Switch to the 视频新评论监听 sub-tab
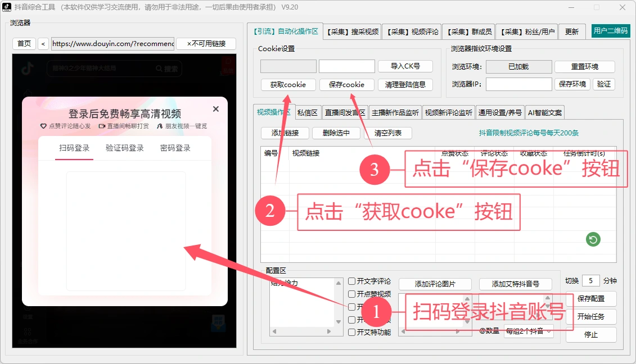The image size is (636, 364). point(448,113)
